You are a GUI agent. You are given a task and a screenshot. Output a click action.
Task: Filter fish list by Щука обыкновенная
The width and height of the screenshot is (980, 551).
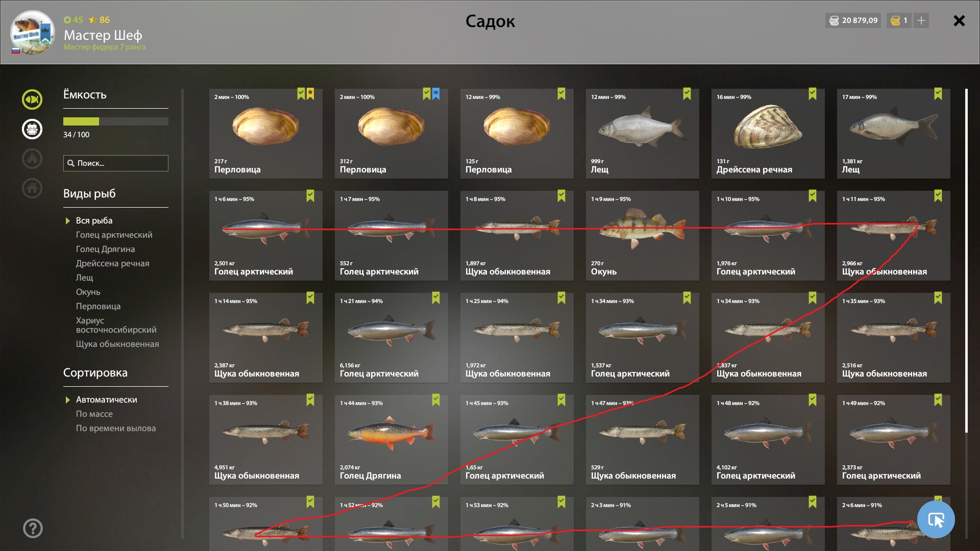coord(117,344)
